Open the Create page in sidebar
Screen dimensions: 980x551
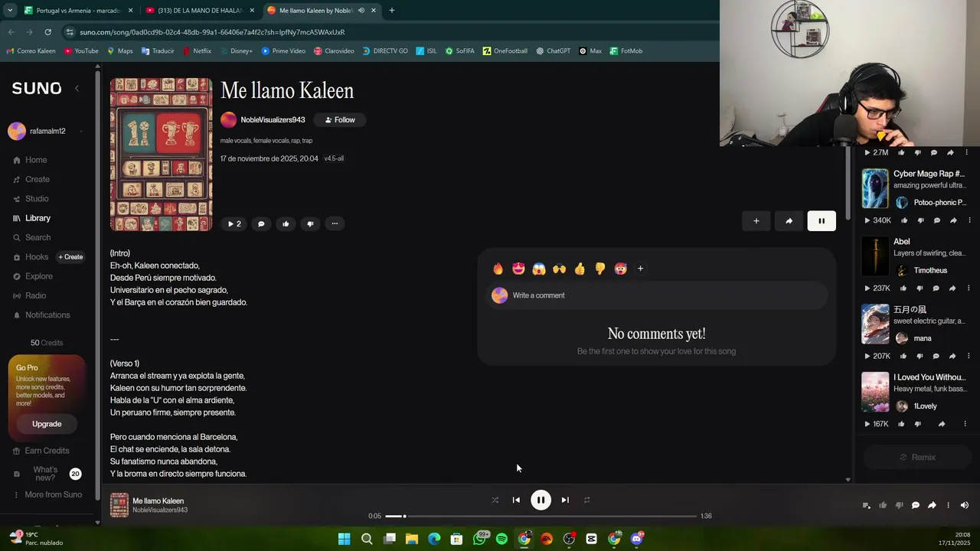coord(31,179)
